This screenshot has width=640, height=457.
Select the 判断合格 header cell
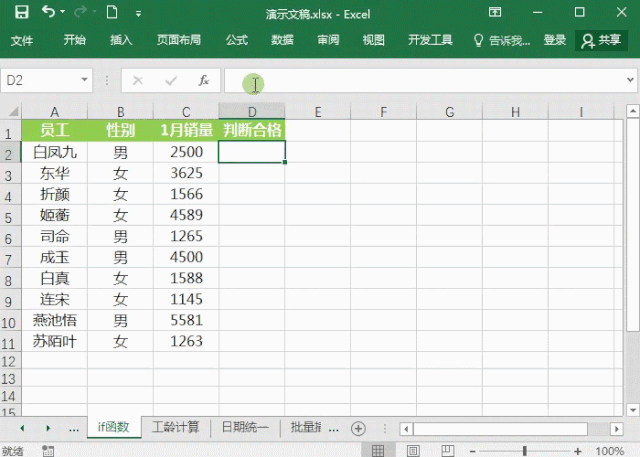point(252,130)
